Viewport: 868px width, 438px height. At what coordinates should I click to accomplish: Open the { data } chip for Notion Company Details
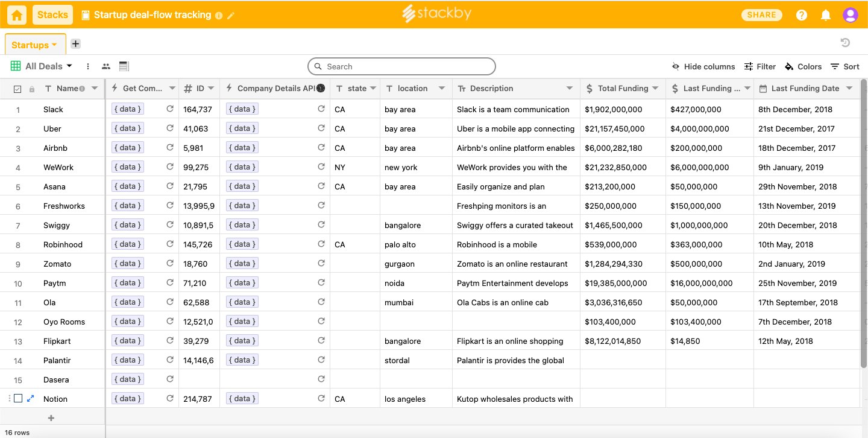click(242, 399)
